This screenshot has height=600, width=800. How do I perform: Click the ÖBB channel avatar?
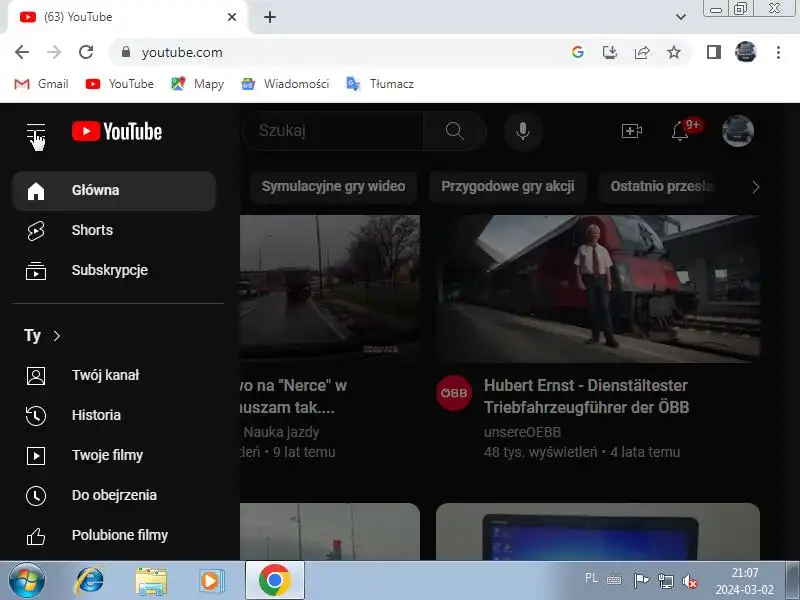454,393
